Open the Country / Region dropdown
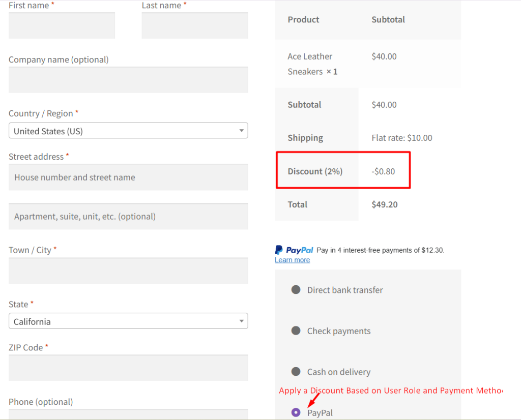This screenshot has width=521, height=420. click(128, 131)
